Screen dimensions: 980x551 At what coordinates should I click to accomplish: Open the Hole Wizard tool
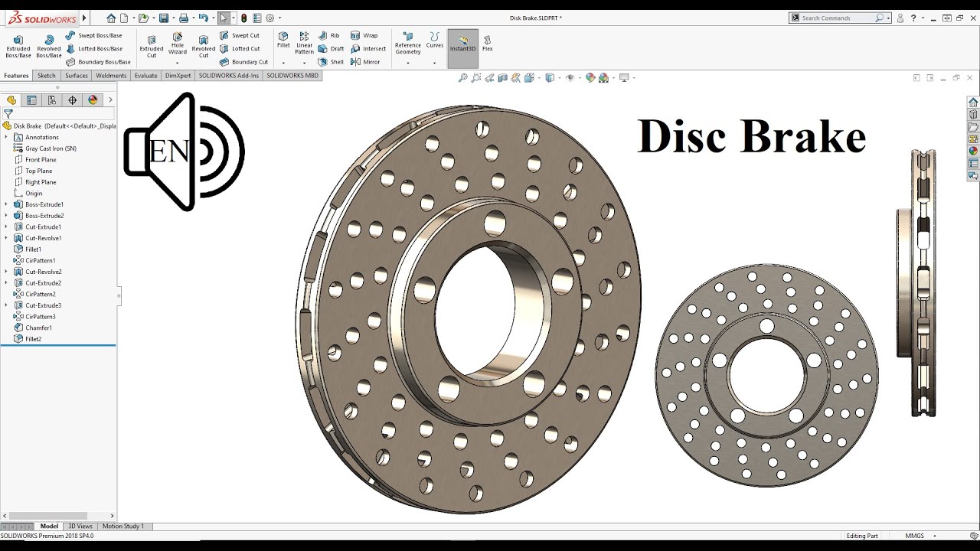point(178,44)
